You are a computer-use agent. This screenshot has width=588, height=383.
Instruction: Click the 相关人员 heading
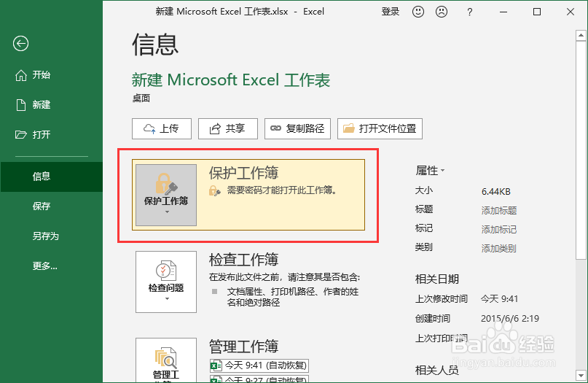pos(437,371)
